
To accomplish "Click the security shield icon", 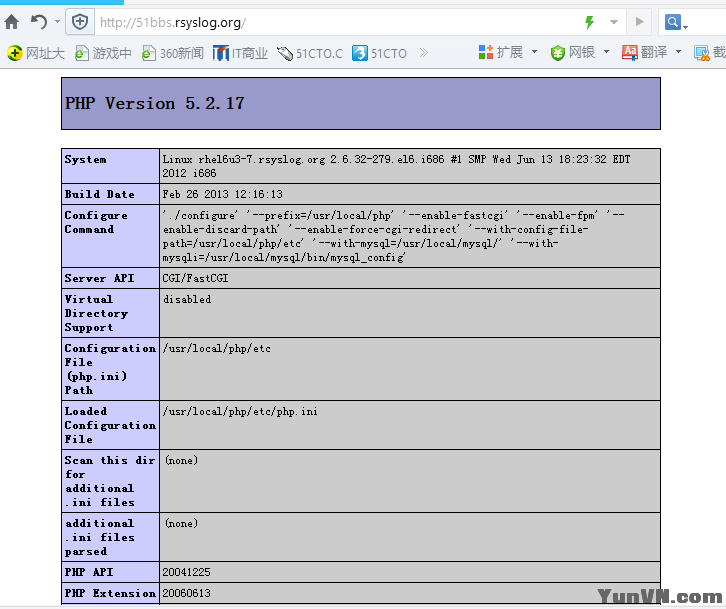I will 80,22.
